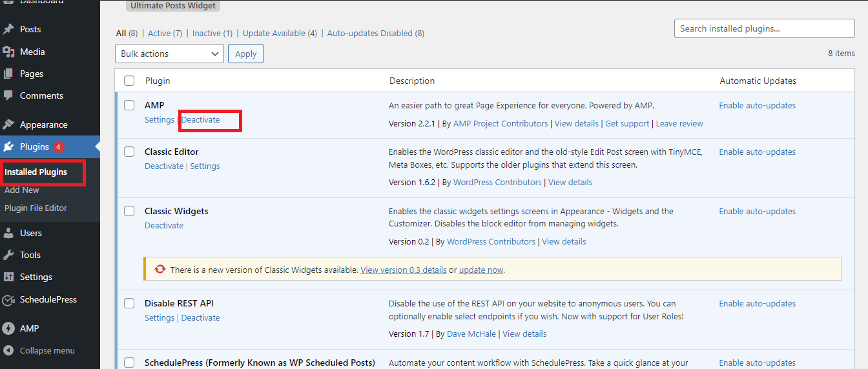Open Media menu in sidebar
868x369 pixels.
tap(32, 52)
